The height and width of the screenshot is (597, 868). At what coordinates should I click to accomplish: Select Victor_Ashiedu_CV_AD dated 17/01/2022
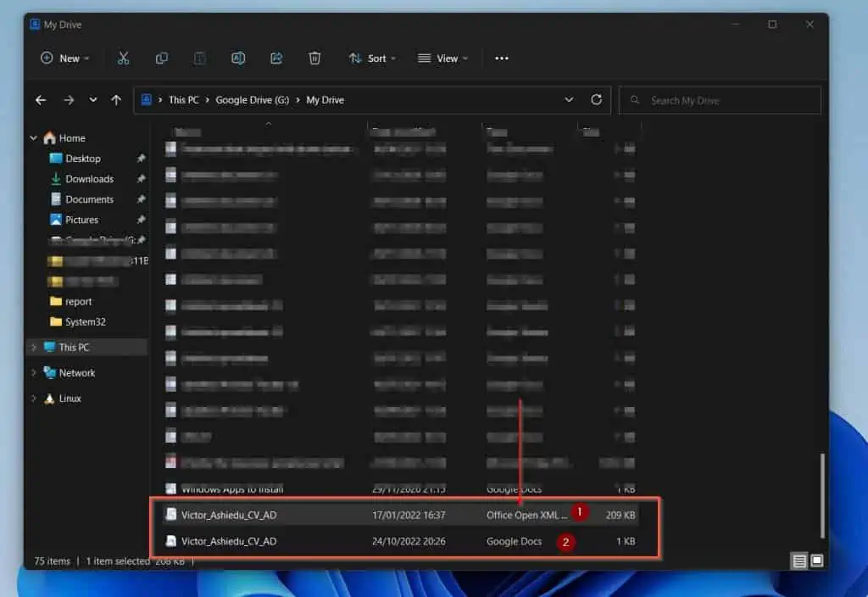point(229,515)
